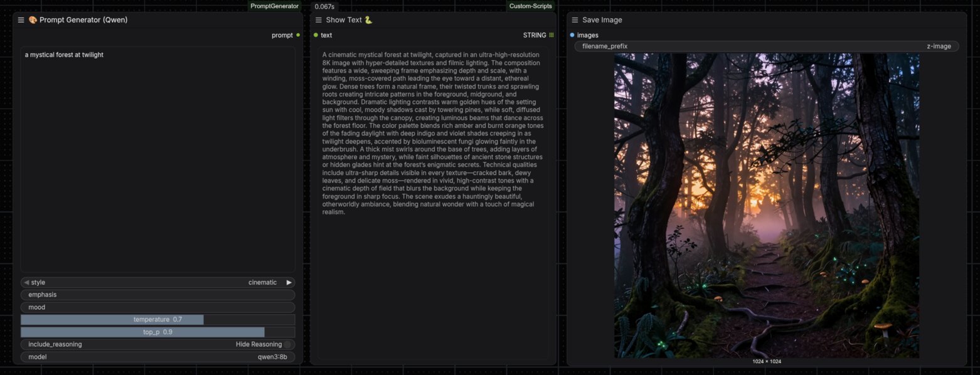Open the Prompt Generator node's hamburger menu icon
980x375 pixels.
tap(21, 20)
